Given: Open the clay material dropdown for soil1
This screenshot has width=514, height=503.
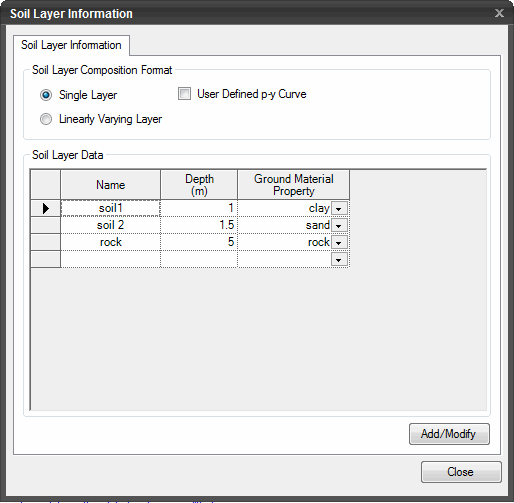Looking at the screenshot, I should pos(339,209).
